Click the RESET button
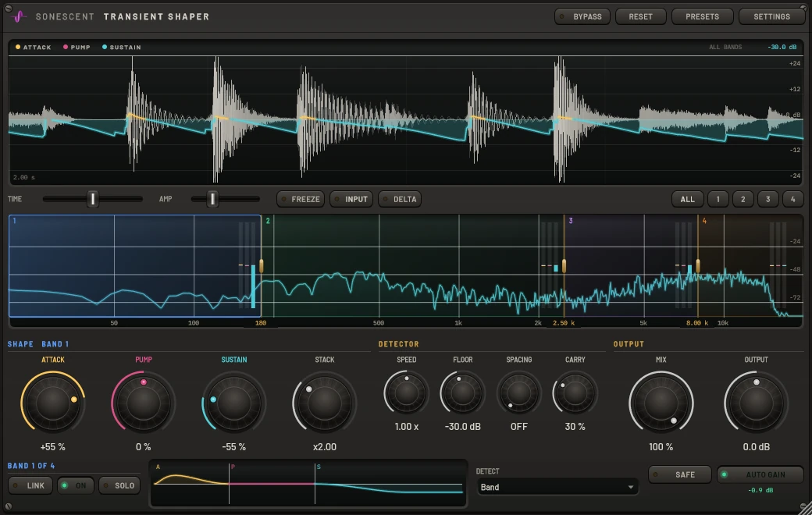 tap(640, 16)
